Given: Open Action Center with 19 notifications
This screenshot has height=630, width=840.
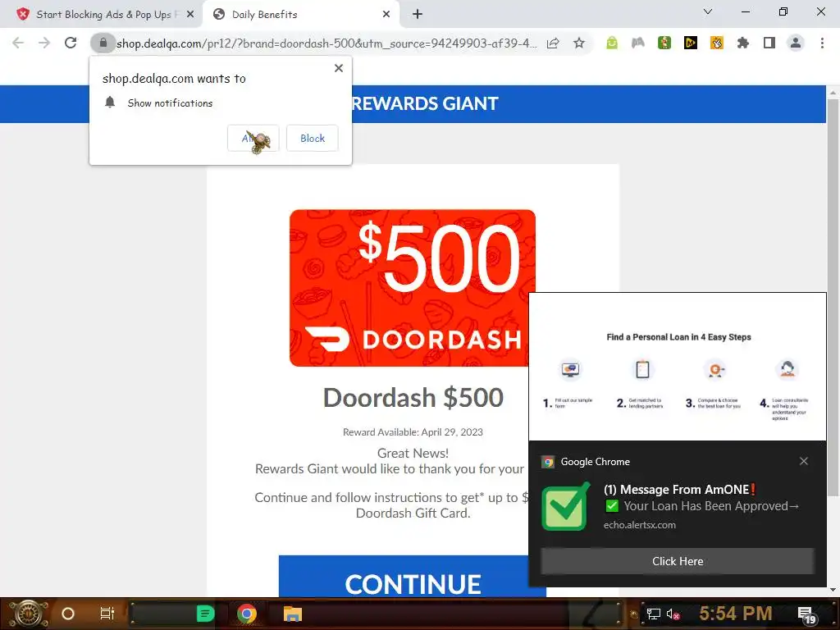Looking at the screenshot, I should (x=807, y=614).
